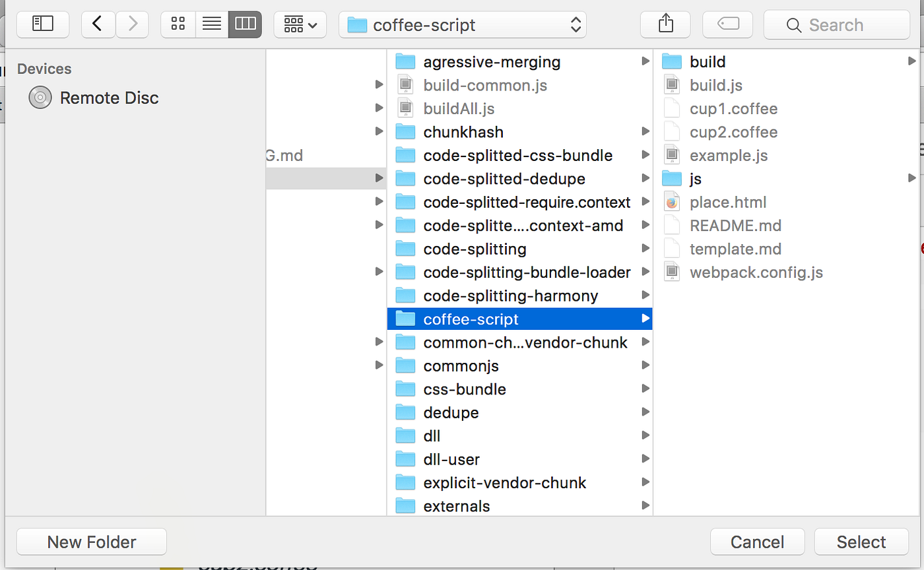Click the tags icon in the toolbar

[728, 24]
